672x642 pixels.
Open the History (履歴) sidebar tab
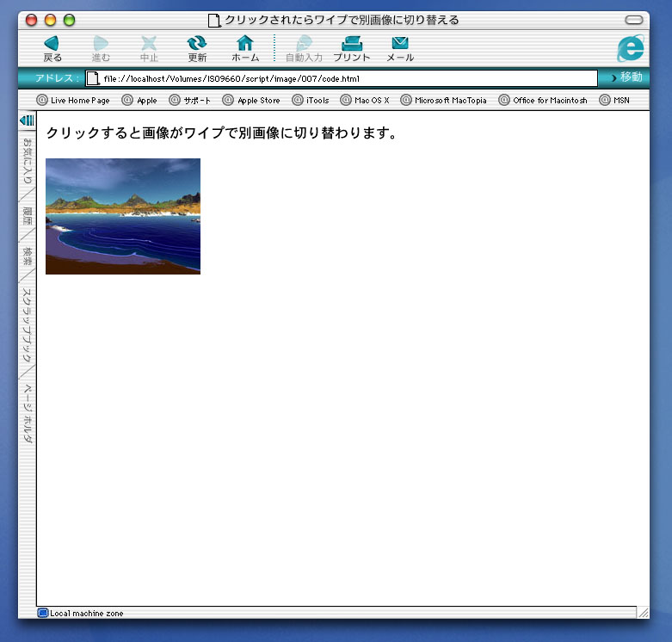tap(27, 215)
